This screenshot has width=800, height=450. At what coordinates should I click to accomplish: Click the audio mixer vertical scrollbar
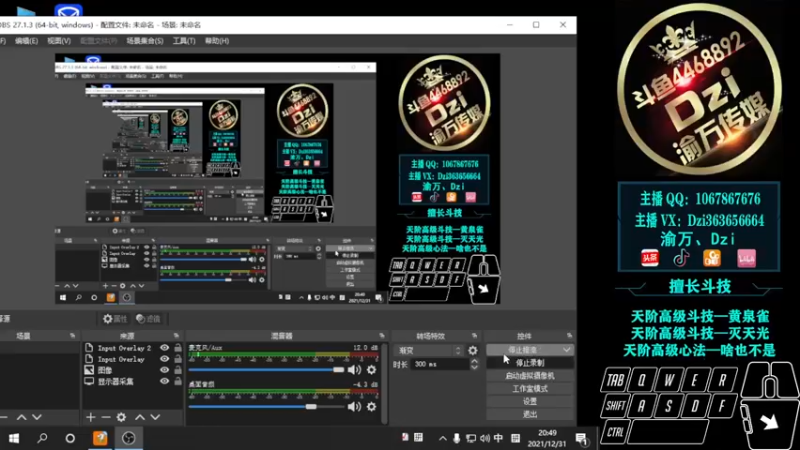(x=384, y=384)
